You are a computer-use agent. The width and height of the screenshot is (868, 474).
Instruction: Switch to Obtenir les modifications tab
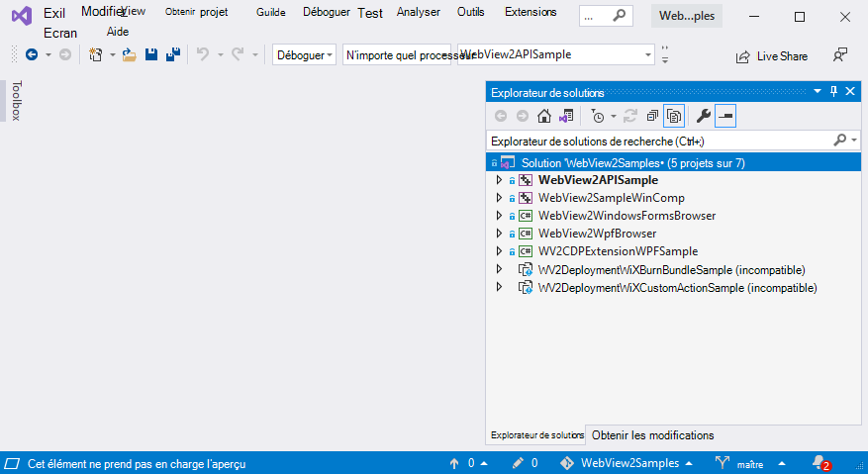tap(652, 435)
